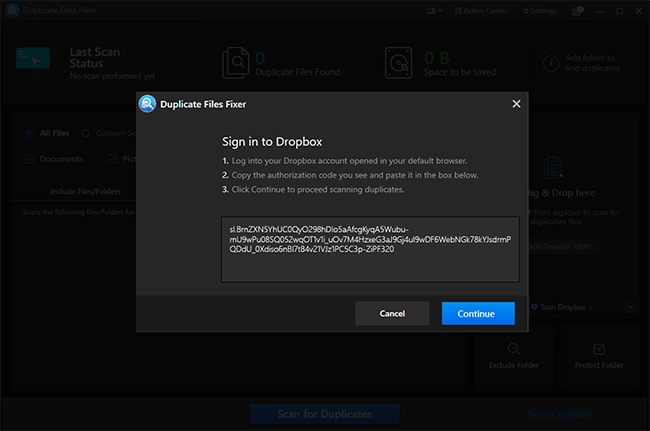Screen dimensions: 650x431
Task: Focus the authorization code text box
Action: [x=370, y=249]
